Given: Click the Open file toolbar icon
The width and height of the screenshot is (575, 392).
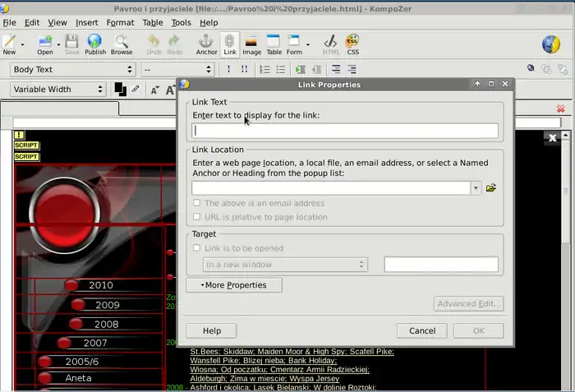Looking at the screenshot, I should pos(44,43).
